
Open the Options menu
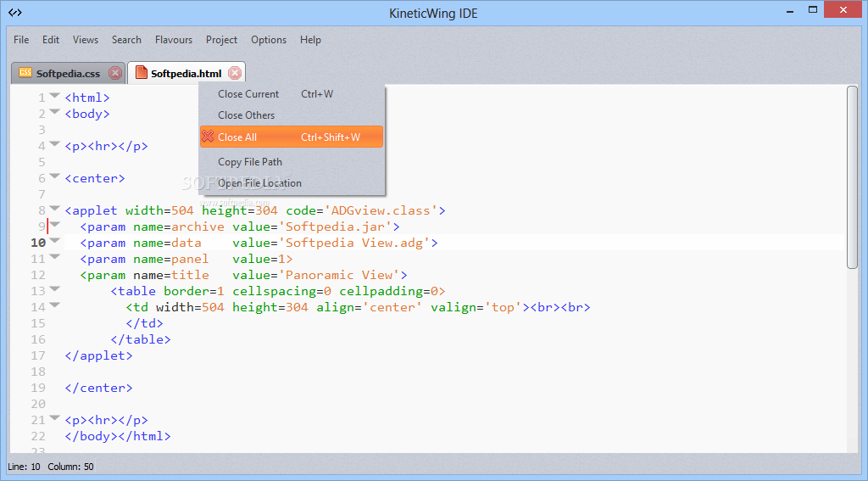coord(269,40)
